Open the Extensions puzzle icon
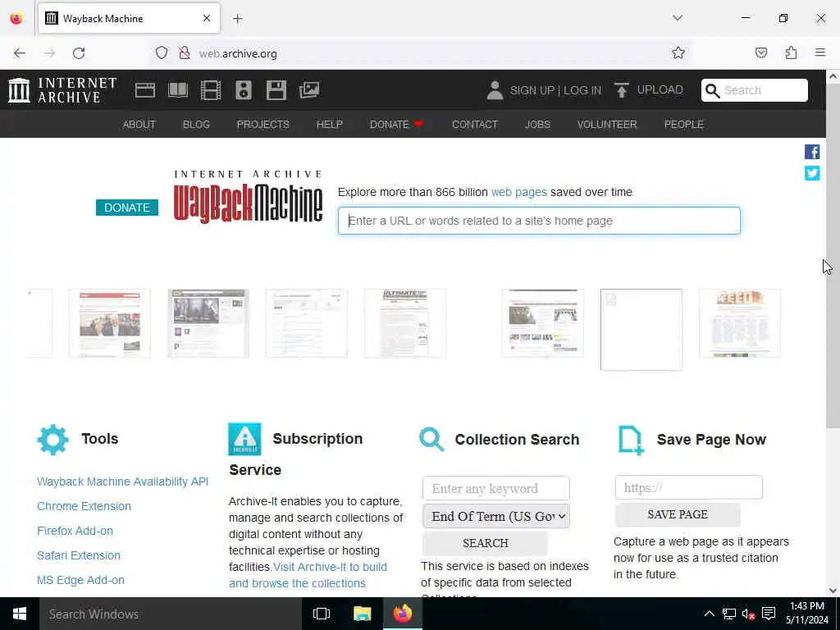Image resolution: width=840 pixels, height=630 pixels. [791, 52]
